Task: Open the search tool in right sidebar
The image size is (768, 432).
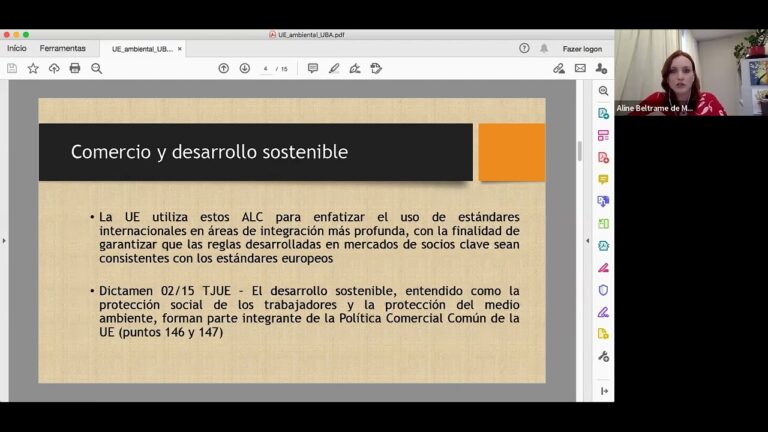Action: (x=603, y=91)
